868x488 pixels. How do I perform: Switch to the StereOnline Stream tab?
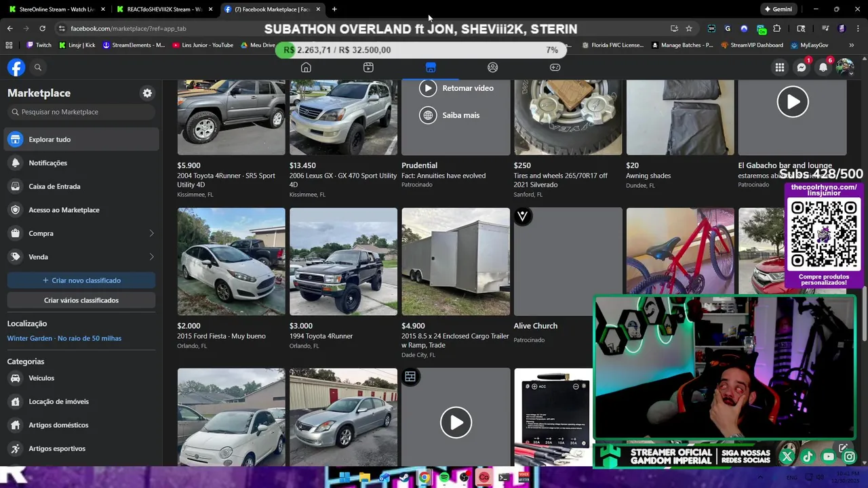coord(57,9)
